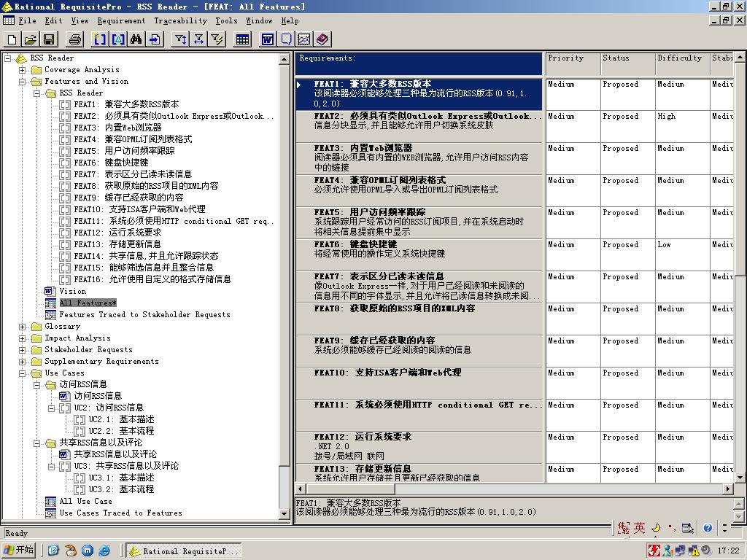Open the 共享RSS信息以及评论 Word document

click(x=115, y=454)
